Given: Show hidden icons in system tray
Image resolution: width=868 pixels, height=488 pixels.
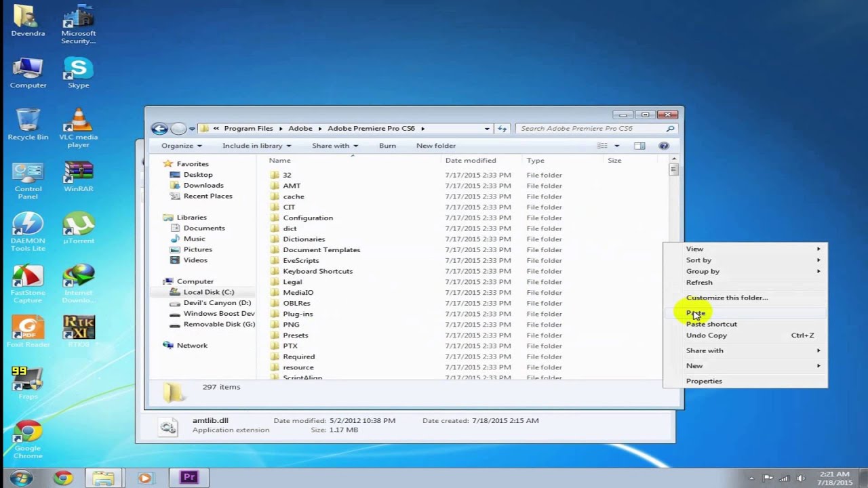Looking at the screenshot, I should click(x=751, y=479).
